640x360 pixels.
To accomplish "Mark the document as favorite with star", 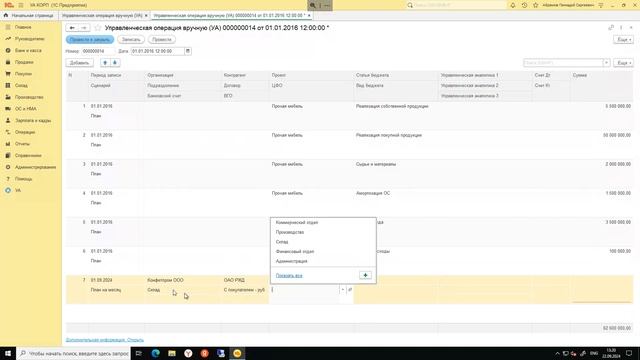I will click(x=98, y=28).
